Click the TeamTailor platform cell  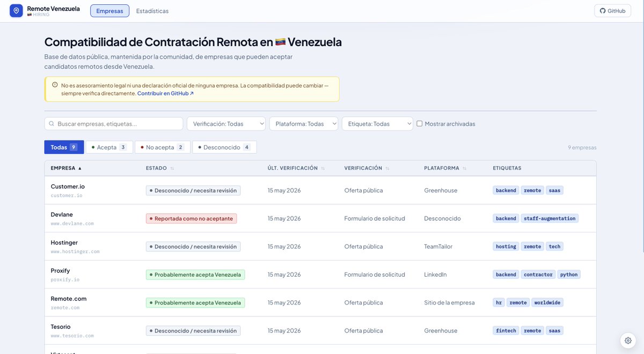click(x=438, y=247)
